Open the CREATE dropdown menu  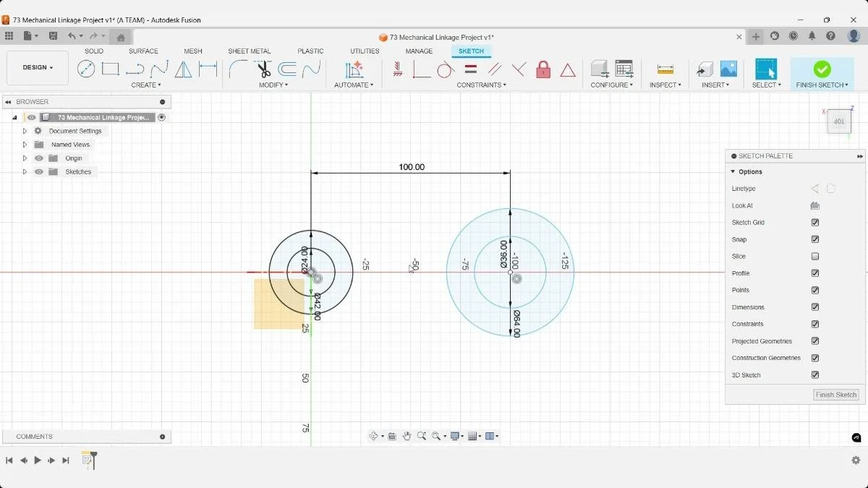(146, 85)
